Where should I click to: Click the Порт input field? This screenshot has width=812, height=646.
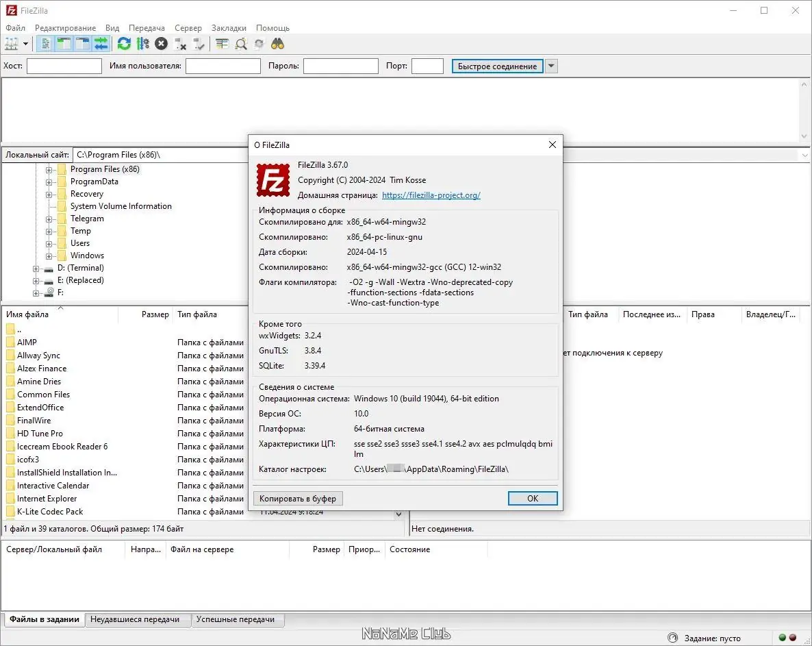tap(427, 66)
